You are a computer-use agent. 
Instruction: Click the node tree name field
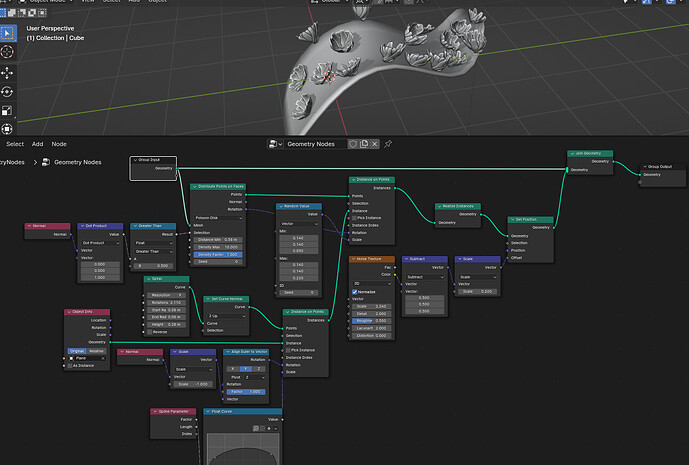point(315,144)
